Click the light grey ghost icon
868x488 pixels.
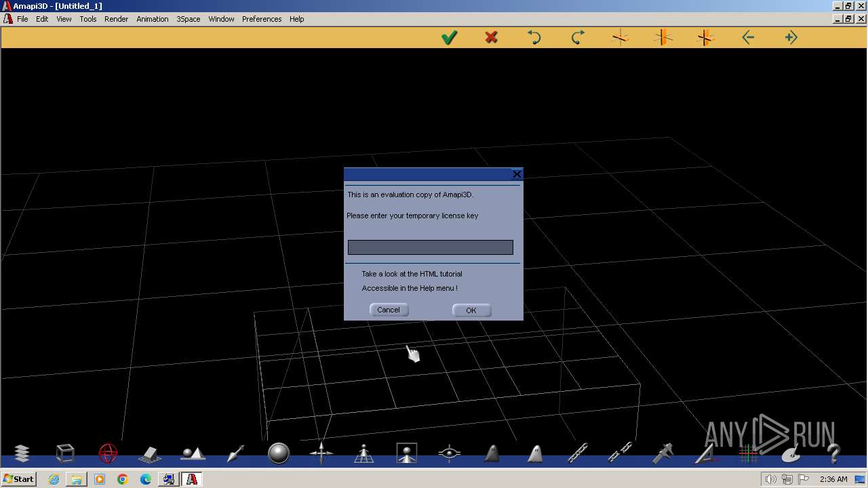click(x=535, y=453)
